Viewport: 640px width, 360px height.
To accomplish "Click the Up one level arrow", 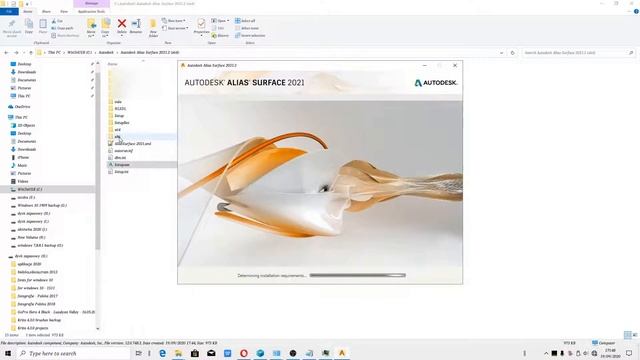I will point(31,53).
